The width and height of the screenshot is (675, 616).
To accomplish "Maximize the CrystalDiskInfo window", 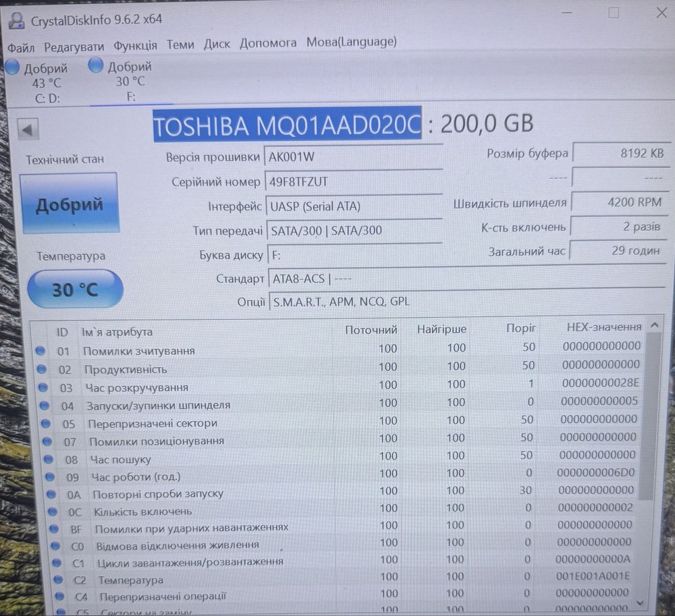I will click(614, 12).
